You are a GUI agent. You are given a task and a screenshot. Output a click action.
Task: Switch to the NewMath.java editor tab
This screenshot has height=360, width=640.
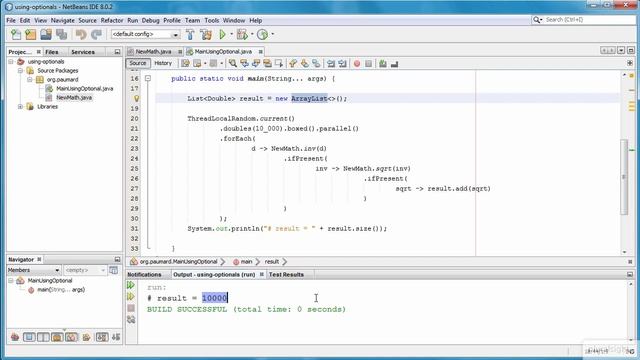153,51
